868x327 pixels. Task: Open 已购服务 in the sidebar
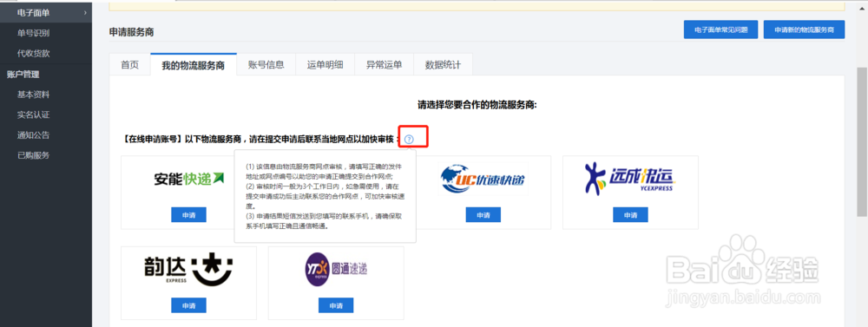click(x=33, y=155)
